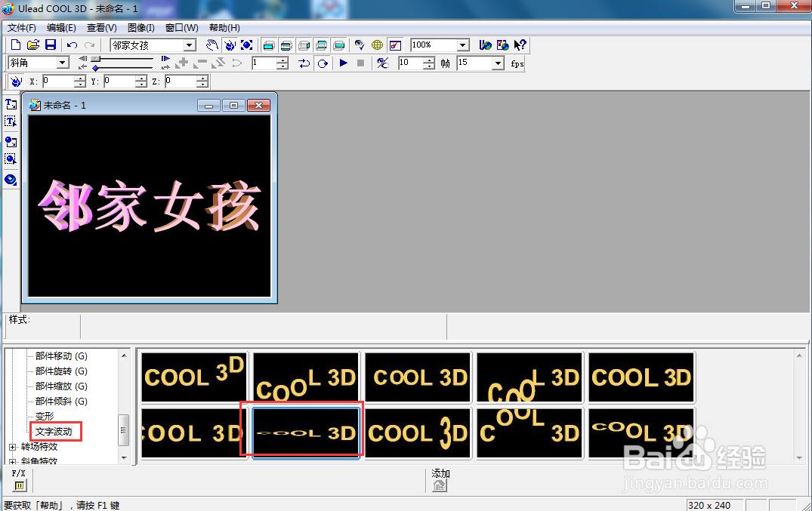The width and height of the screenshot is (812, 511).
Task: Toggle the front bevel face icon
Action: (x=286, y=45)
